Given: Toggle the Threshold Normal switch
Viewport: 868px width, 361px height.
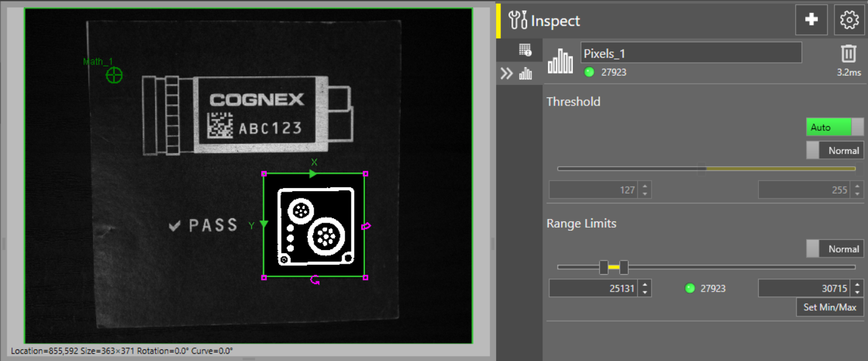Looking at the screenshot, I should pyautogui.click(x=835, y=150).
